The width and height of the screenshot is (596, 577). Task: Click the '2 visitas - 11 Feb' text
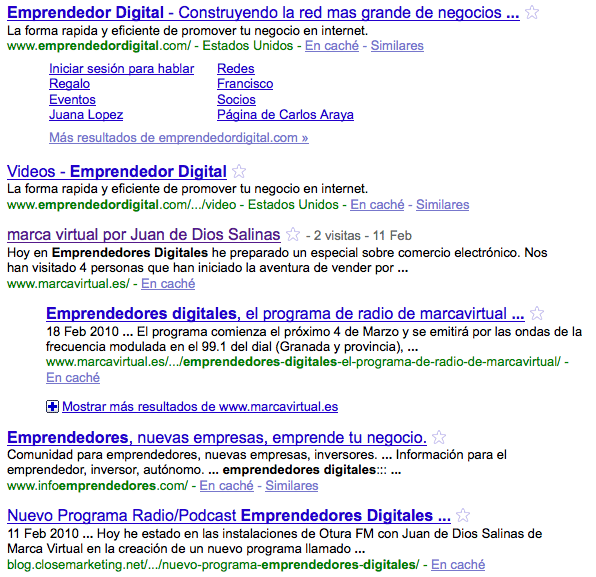pyautogui.click(x=363, y=236)
